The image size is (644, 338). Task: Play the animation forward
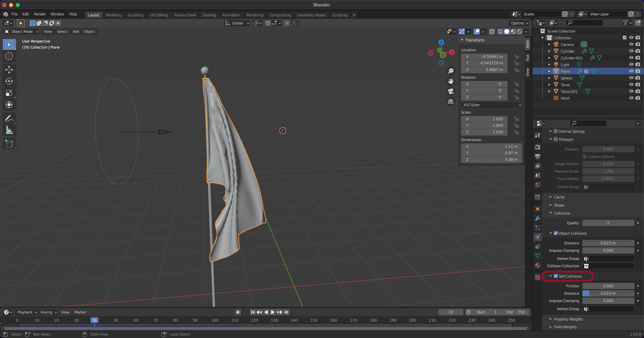coord(273,312)
